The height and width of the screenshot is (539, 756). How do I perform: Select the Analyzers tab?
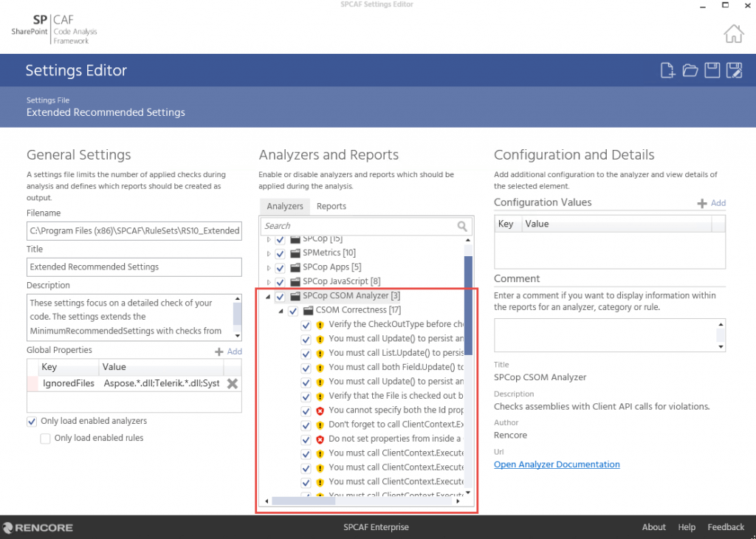coord(284,207)
